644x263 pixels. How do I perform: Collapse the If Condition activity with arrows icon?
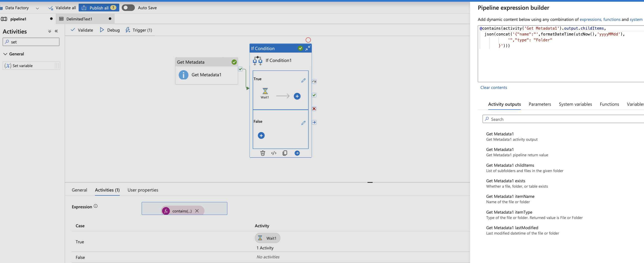pos(308,48)
